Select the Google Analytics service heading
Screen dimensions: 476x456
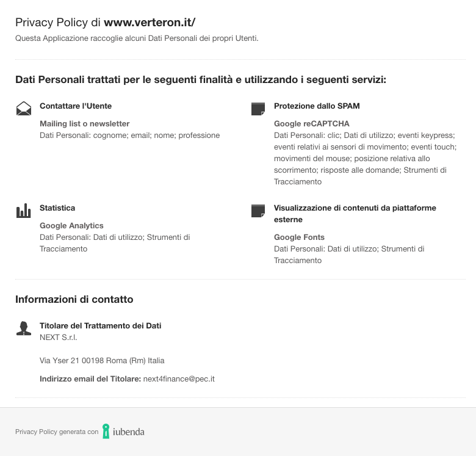71,226
